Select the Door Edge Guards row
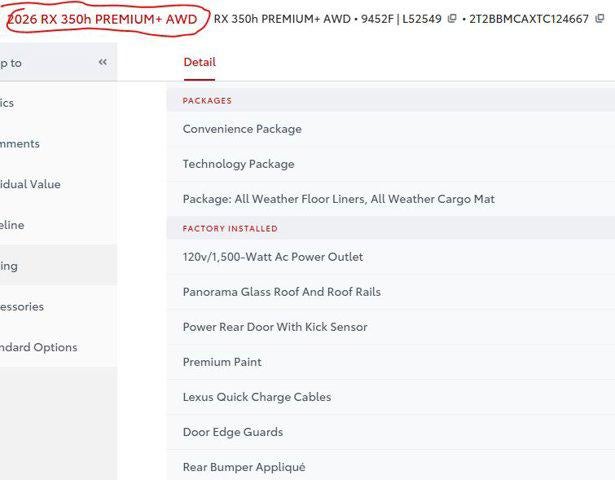This screenshot has width=615, height=480. 232,432
